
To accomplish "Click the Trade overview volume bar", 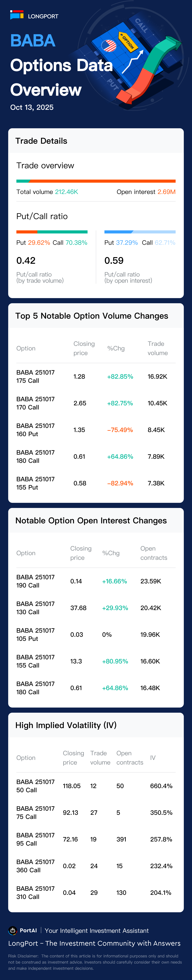I will coord(96,181).
